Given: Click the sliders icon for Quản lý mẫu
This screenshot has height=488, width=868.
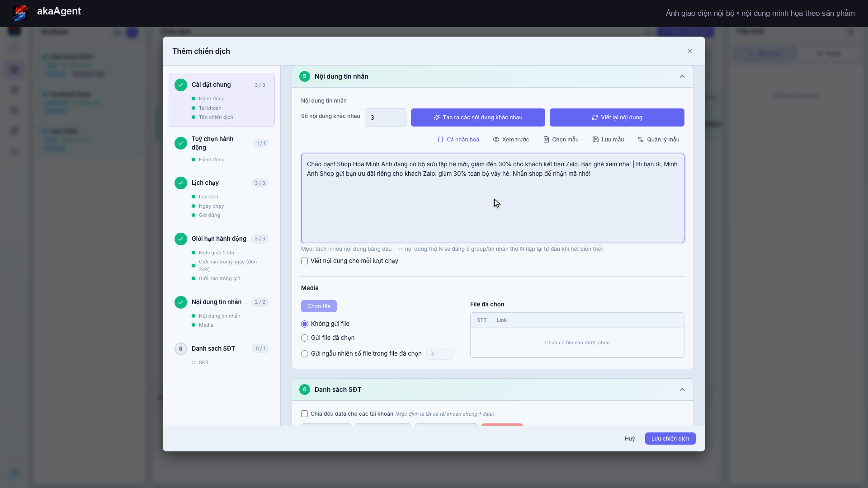Looking at the screenshot, I should 641,140.
